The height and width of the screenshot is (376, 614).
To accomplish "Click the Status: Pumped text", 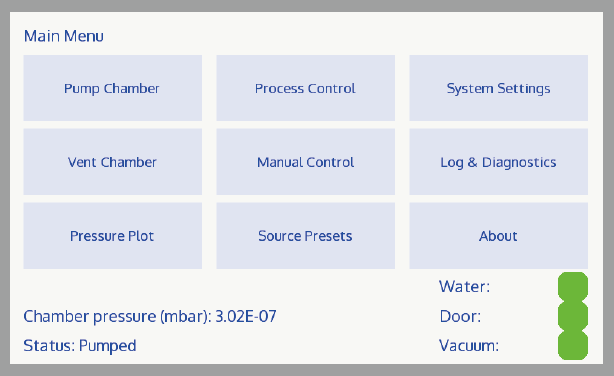I will point(80,346).
